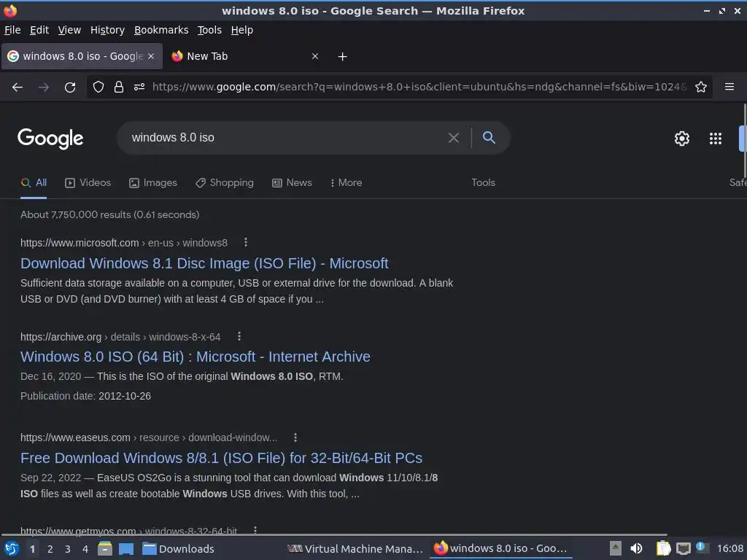Open the Tools menu in menu bar
The width and height of the screenshot is (747, 560).
click(x=209, y=30)
